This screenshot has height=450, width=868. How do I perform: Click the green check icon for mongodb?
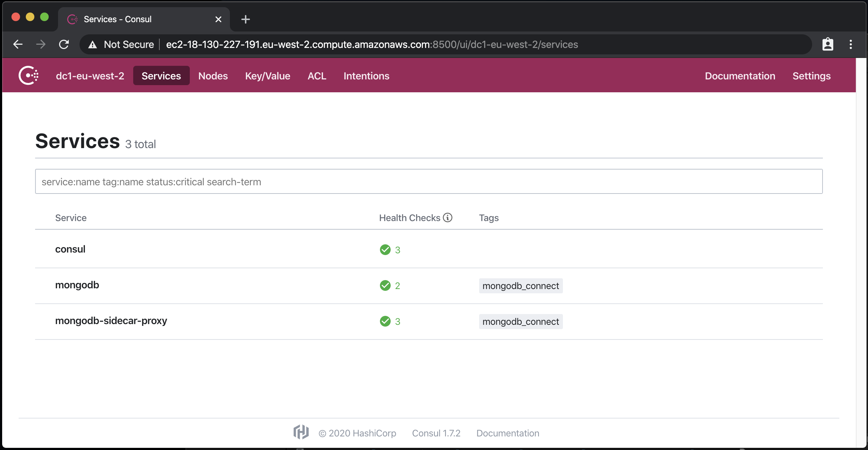point(385,285)
